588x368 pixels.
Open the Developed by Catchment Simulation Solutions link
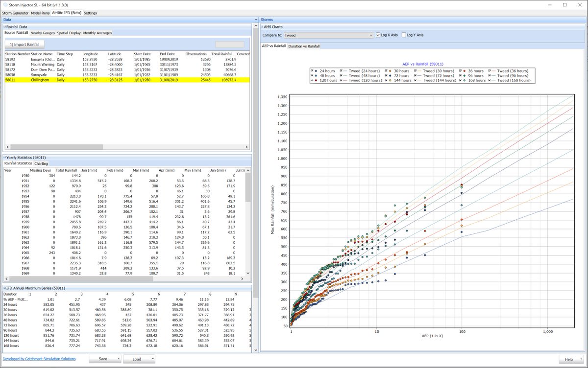pos(39,359)
